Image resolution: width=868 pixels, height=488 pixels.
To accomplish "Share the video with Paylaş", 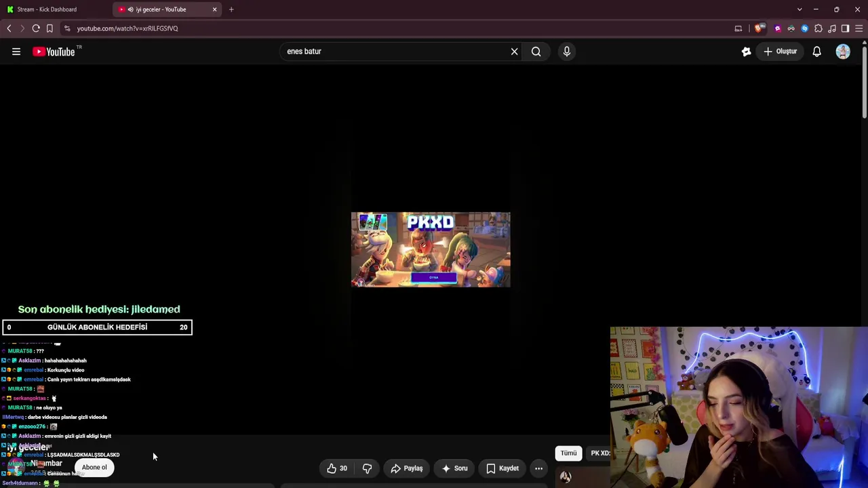I will 407,468.
